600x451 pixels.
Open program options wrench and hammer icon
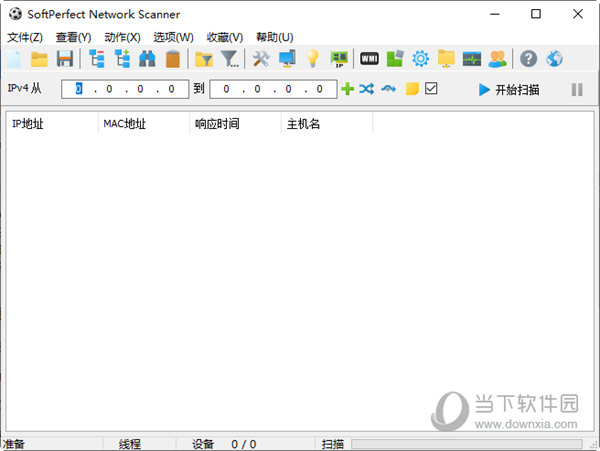[261, 59]
